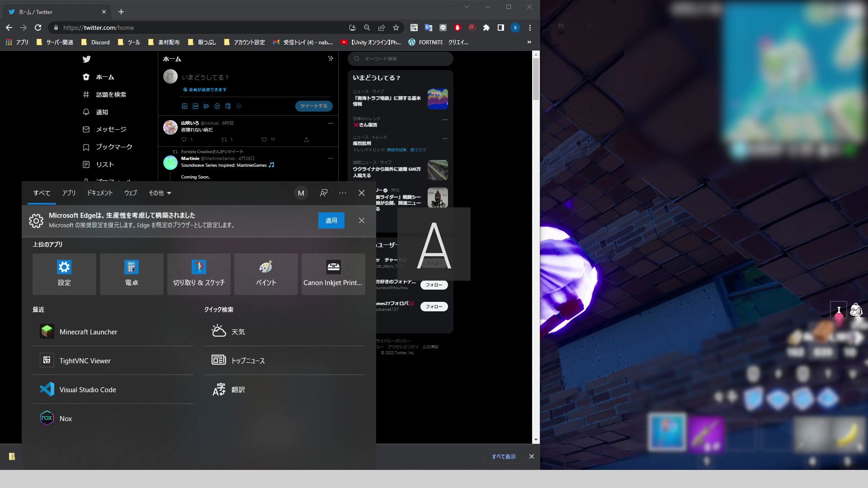Click the 適用 apply button
Viewport: 868px width, 488px height.
[x=331, y=221]
